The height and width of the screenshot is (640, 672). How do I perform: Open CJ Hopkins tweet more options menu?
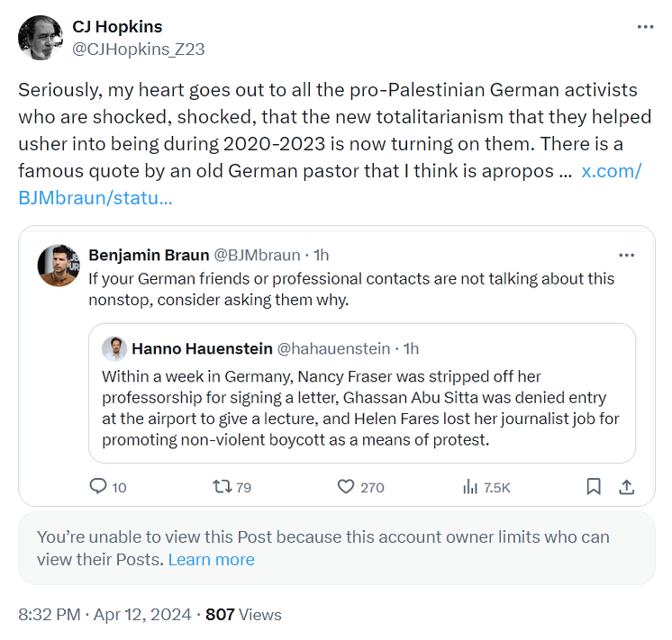click(x=645, y=27)
